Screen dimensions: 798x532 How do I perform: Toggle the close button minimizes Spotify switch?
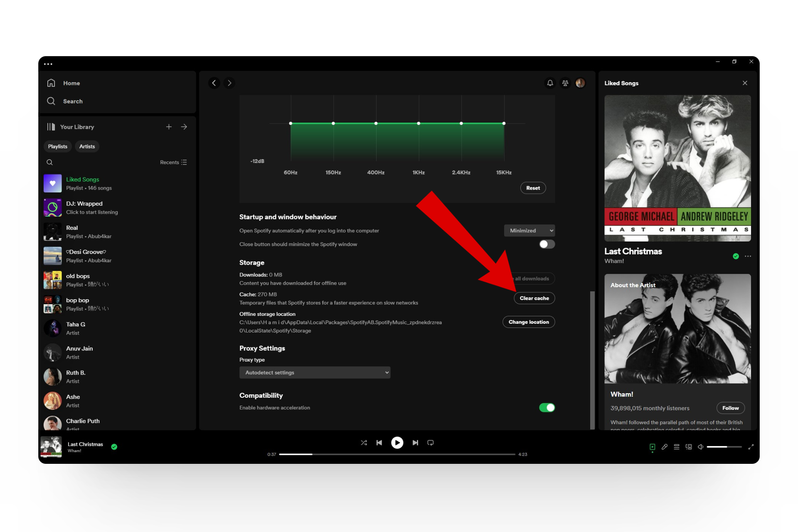(547, 244)
